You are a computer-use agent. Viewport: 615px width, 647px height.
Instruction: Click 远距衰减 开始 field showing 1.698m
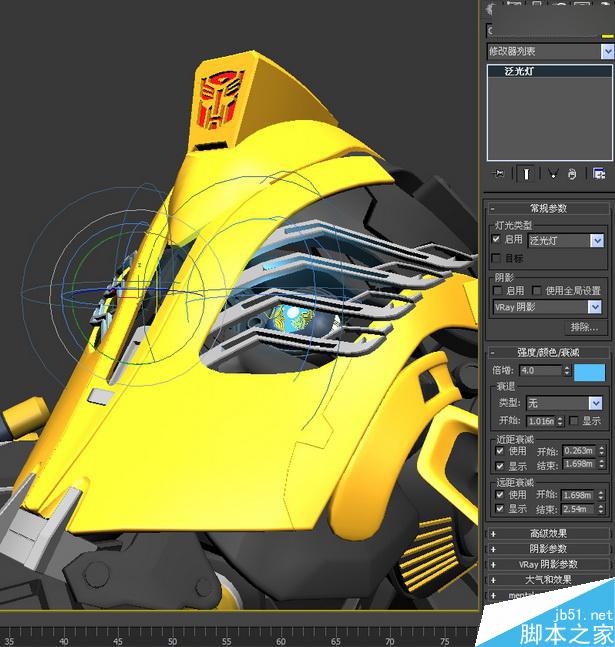579,495
